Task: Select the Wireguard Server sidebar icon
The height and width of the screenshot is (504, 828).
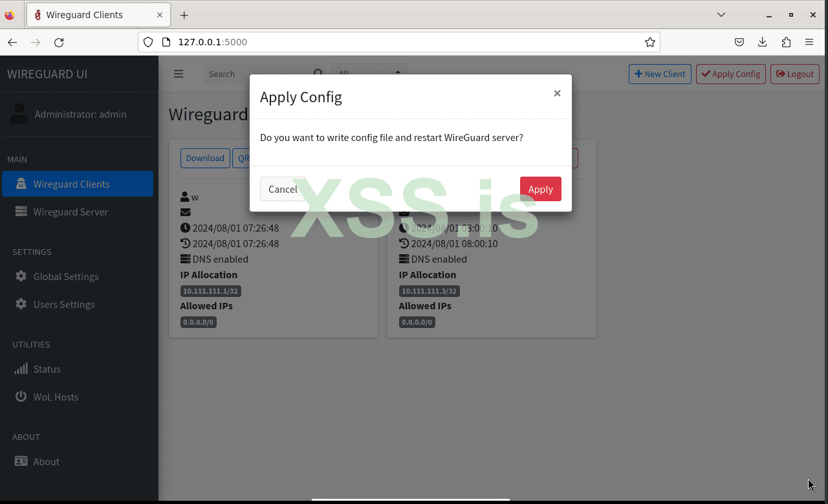Action: point(21,212)
